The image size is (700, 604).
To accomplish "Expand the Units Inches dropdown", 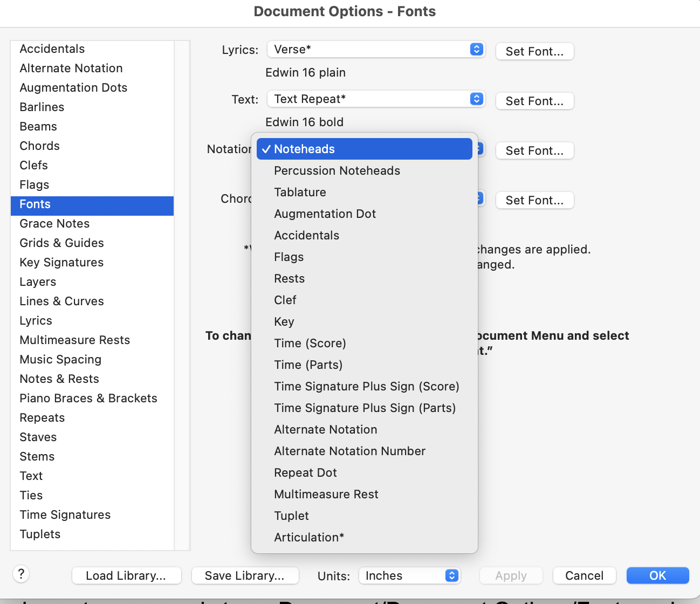I will [409, 576].
